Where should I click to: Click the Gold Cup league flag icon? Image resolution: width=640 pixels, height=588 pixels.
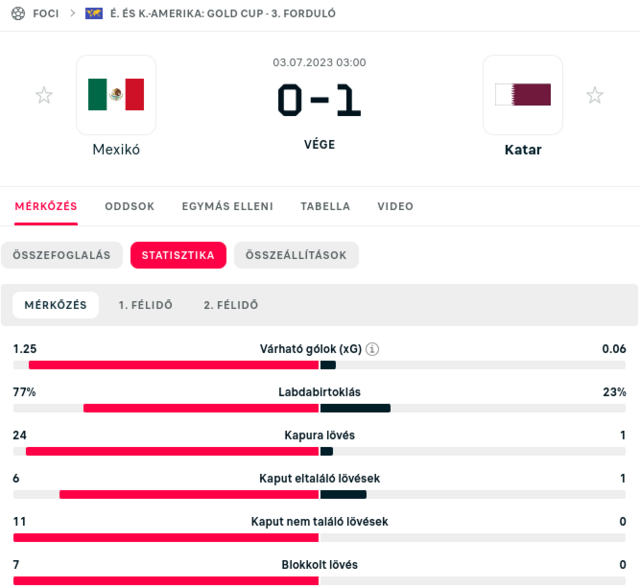(x=93, y=14)
